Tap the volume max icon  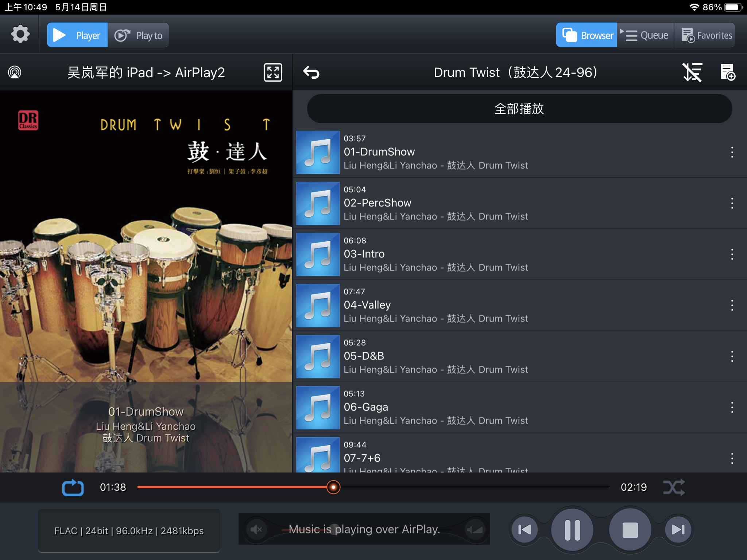click(x=475, y=529)
